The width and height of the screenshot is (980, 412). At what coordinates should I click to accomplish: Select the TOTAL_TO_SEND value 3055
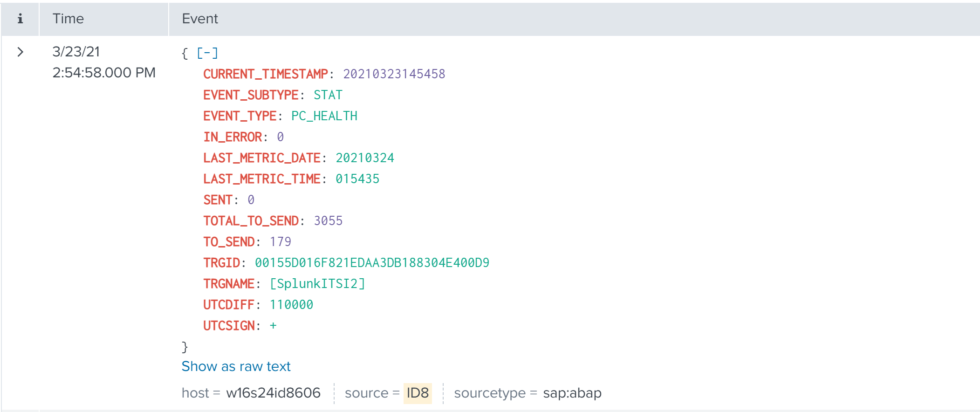(x=328, y=221)
